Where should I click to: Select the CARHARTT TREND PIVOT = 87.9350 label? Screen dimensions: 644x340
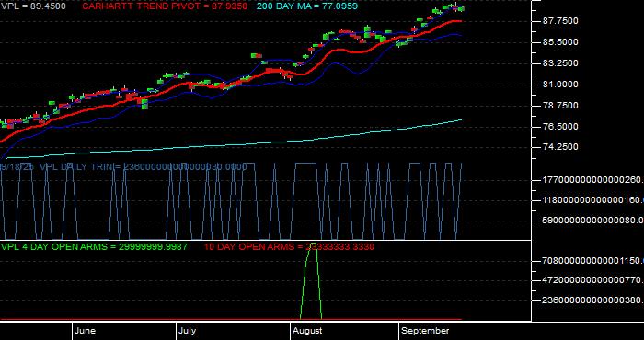165,6
